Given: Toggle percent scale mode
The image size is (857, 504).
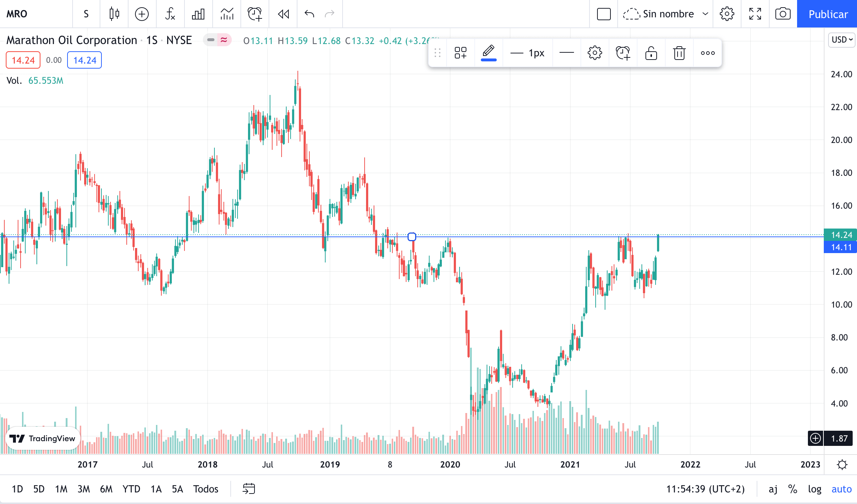Looking at the screenshot, I should click(x=793, y=489).
